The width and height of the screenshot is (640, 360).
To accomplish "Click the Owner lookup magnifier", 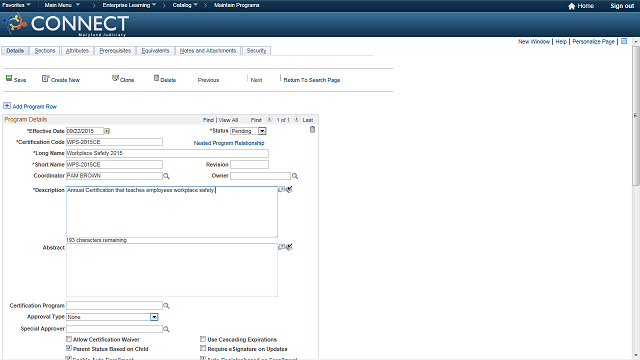I will [x=295, y=176].
